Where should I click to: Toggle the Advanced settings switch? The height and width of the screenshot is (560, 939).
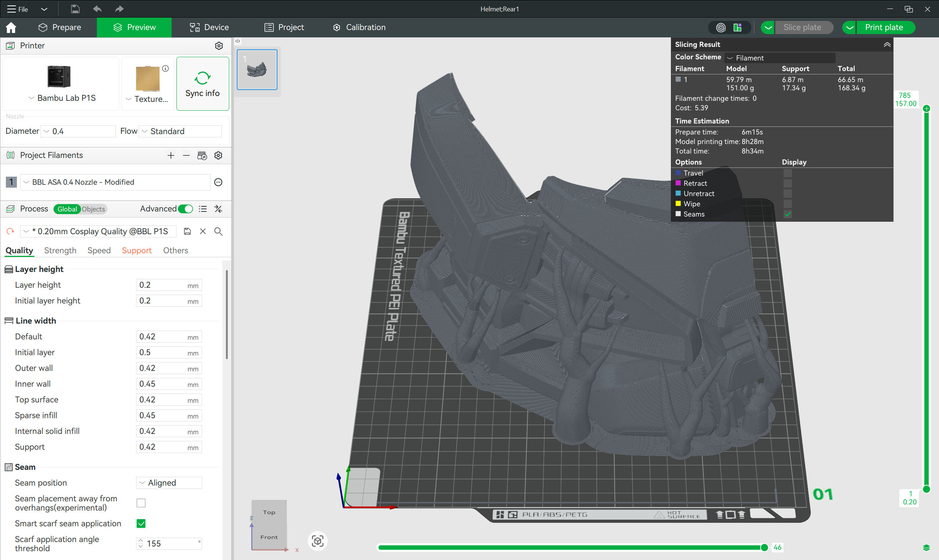pos(185,209)
